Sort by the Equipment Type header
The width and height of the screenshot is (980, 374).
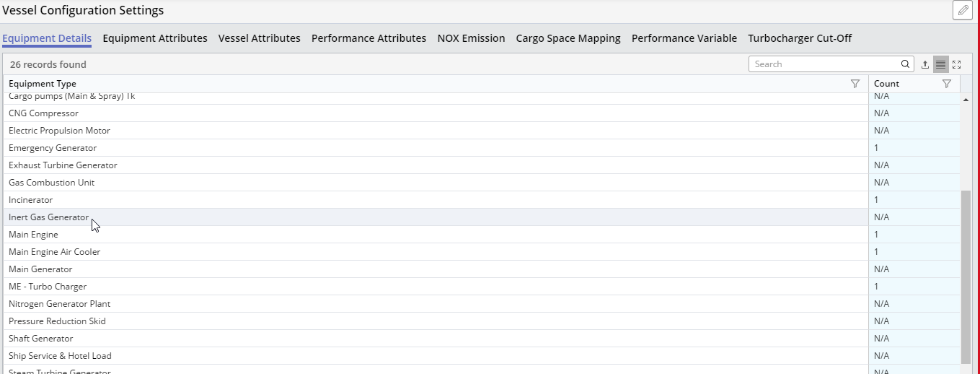tap(43, 84)
